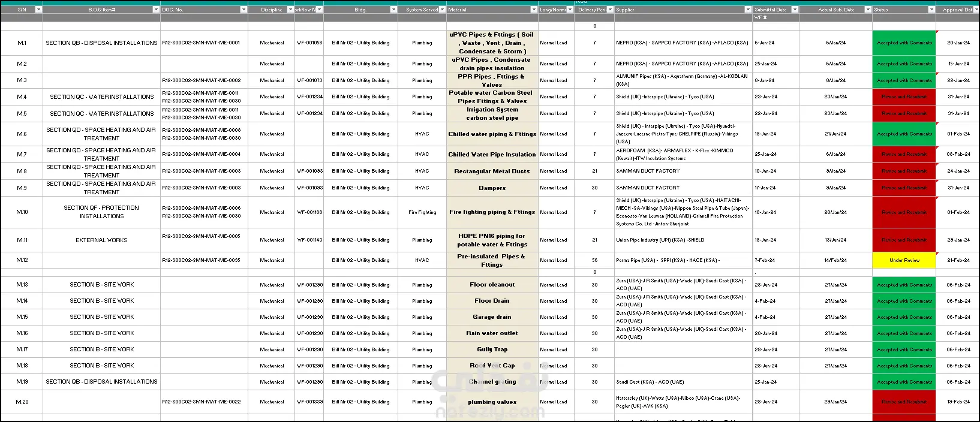Viewport: 980px width, 422px height.
Task: Select workflow cell 'WF-001188'
Action: coord(309,212)
